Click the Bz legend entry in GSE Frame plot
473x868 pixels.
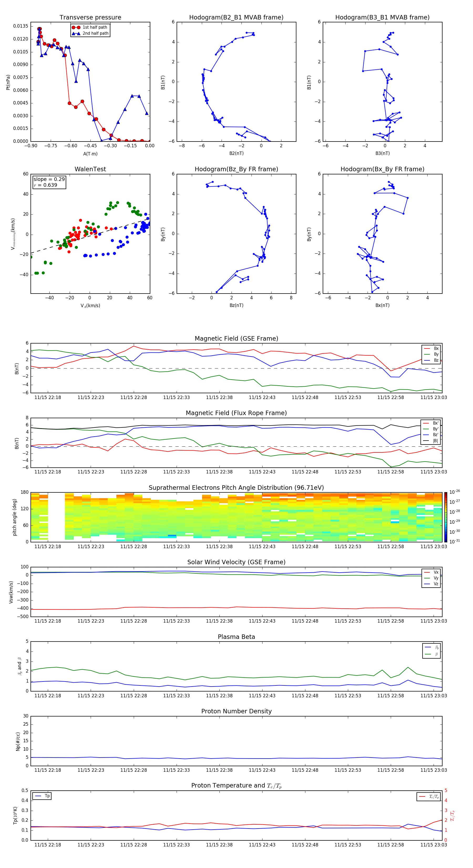[x=431, y=360]
